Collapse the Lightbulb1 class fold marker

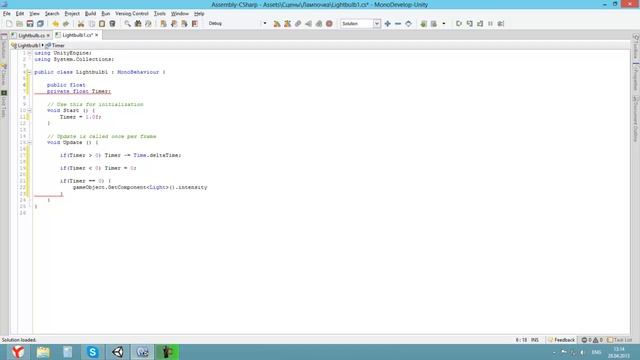point(29,72)
